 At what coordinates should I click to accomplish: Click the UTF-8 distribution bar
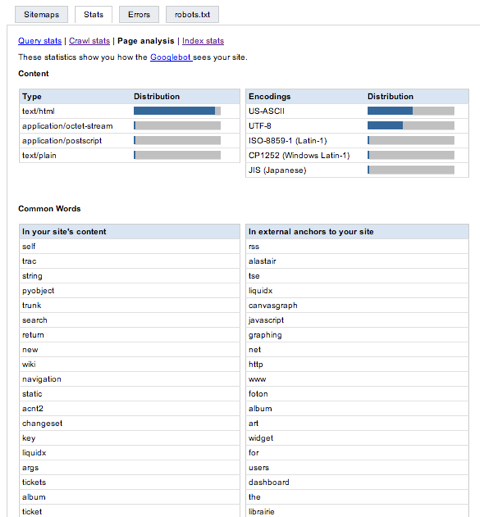click(411, 126)
